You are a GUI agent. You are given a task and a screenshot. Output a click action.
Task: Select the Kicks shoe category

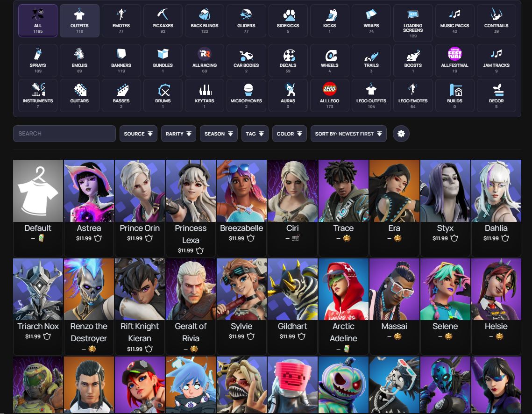coord(330,21)
